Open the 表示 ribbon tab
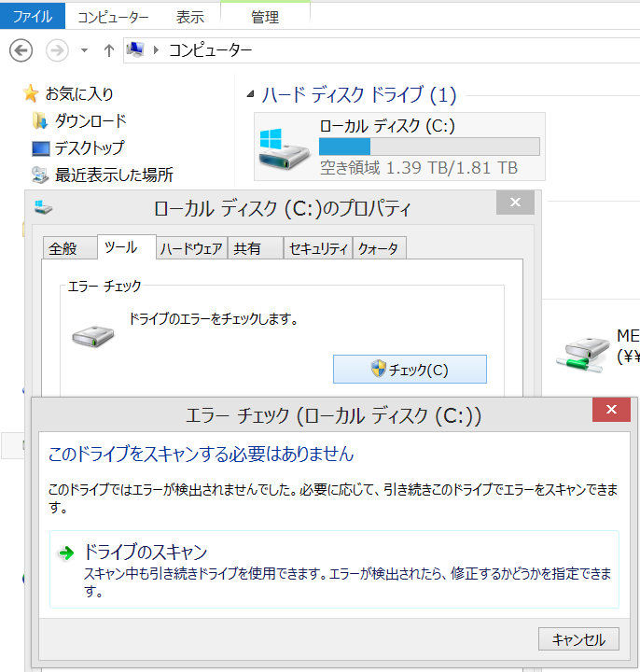The height and width of the screenshot is (672, 640). (x=189, y=17)
